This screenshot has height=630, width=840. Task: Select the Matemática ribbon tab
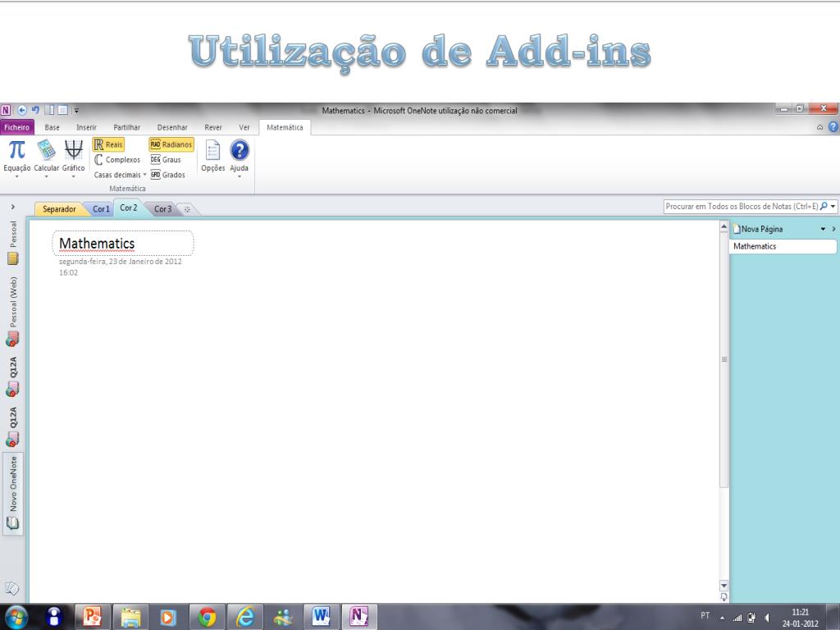point(285,127)
